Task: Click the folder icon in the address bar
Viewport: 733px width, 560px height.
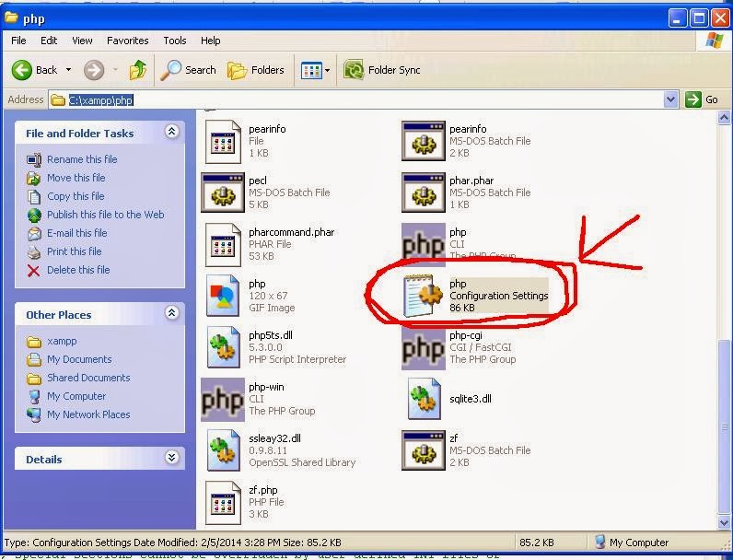Action: (x=58, y=100)
